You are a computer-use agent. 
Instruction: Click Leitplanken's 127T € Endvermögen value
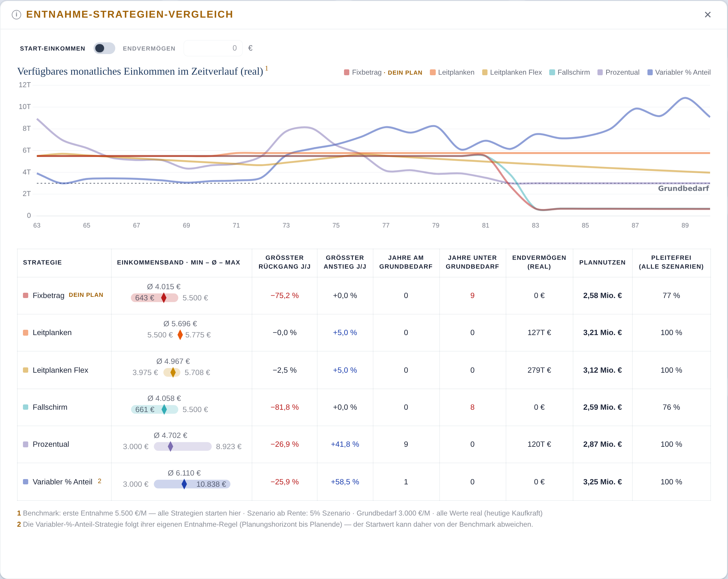coord(539,332)
